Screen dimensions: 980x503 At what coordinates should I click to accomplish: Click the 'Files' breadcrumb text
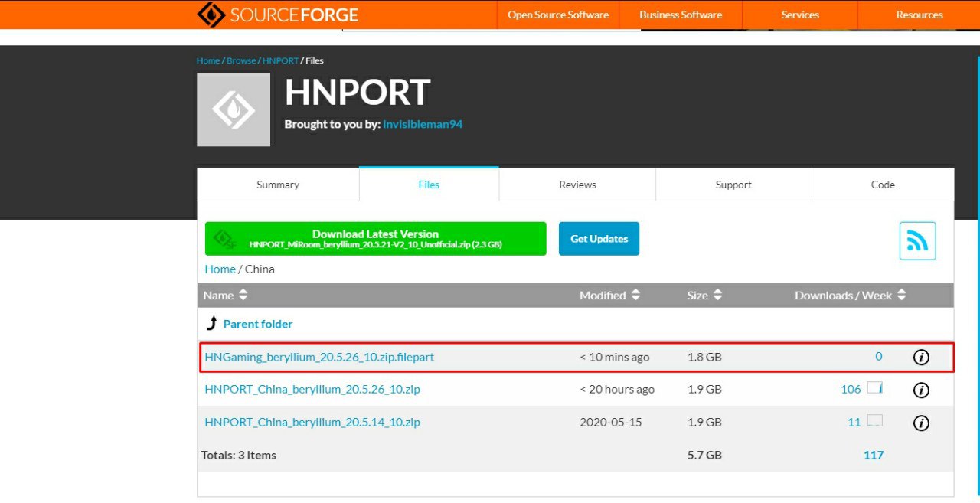[315, 60]
